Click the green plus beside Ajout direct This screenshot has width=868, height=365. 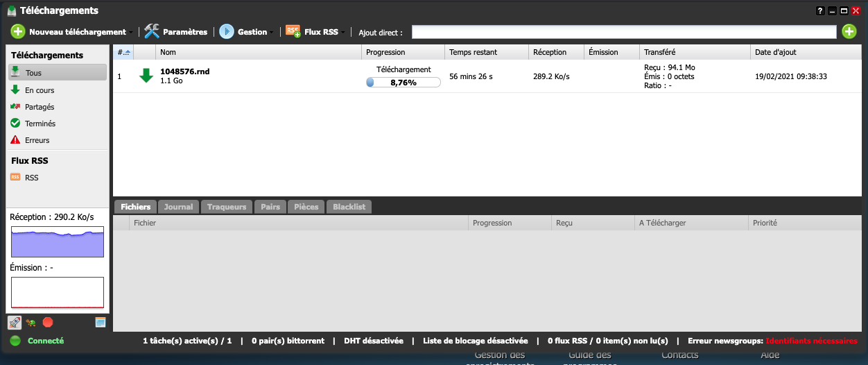pyautogui.click(x=849, y=31)
